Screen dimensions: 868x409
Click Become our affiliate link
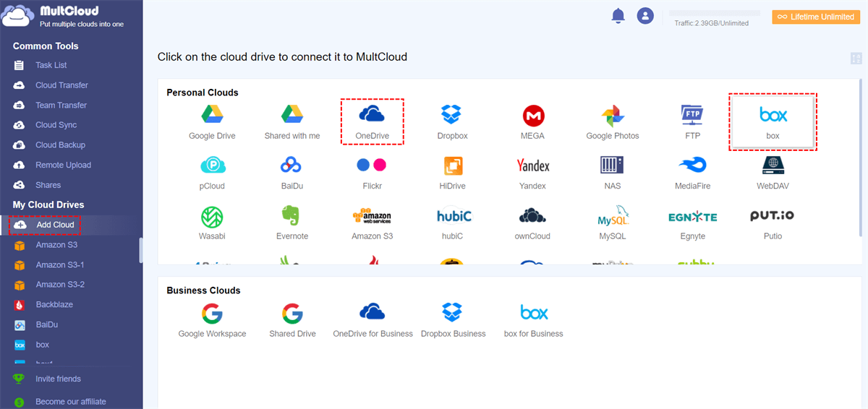(x=71, y=401)
